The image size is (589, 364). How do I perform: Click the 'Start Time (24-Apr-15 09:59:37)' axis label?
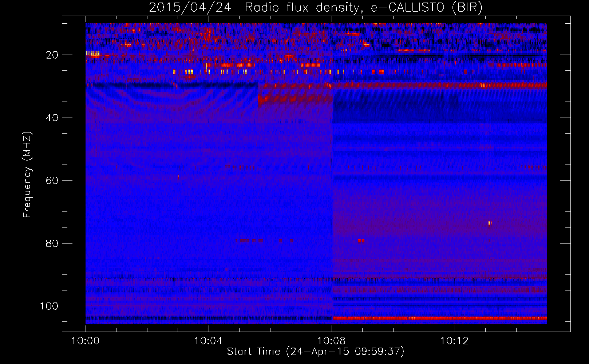[x=316, y=352]
